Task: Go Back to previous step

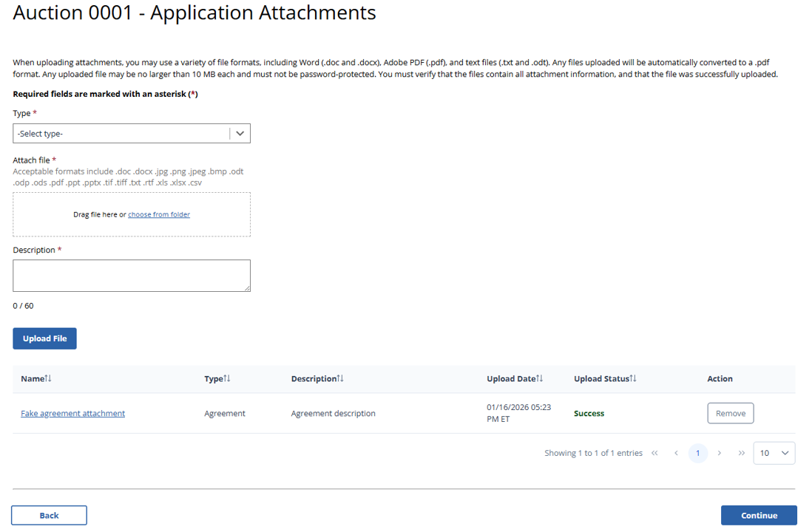Action: [49, 515]
